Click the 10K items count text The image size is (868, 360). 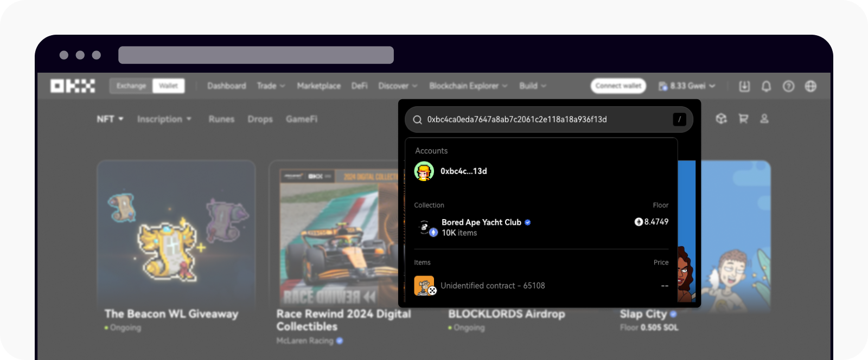tap(459, 233)
